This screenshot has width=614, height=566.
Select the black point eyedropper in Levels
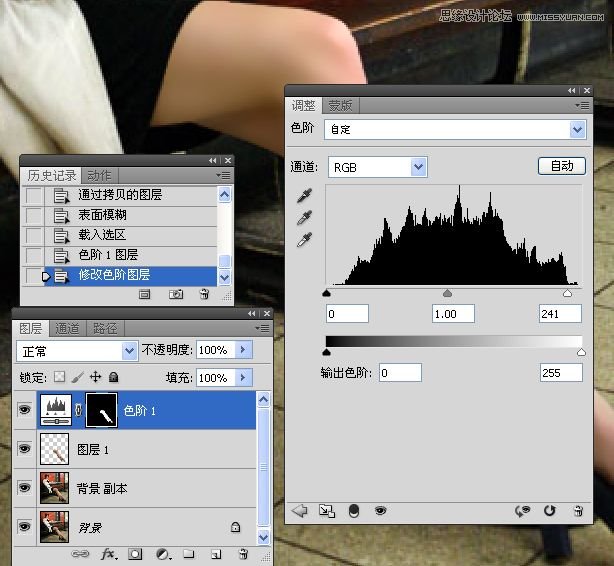pos(304,195)
